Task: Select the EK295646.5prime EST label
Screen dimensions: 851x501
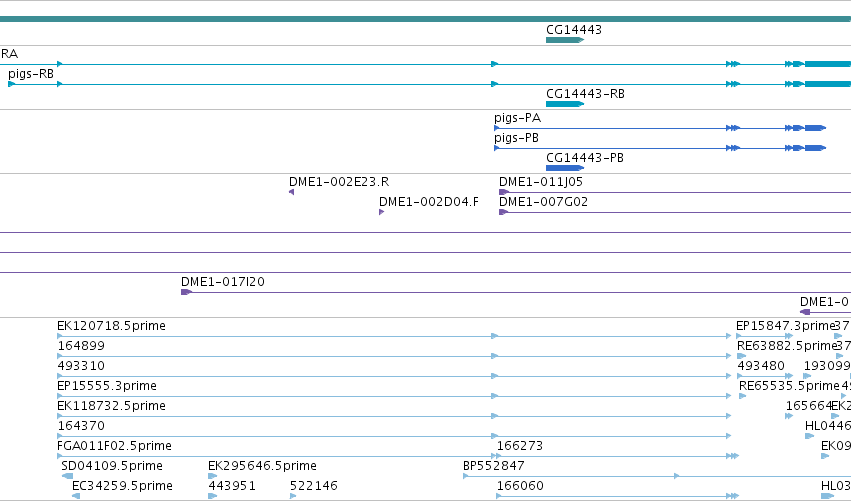Action: tap(262, 466)
